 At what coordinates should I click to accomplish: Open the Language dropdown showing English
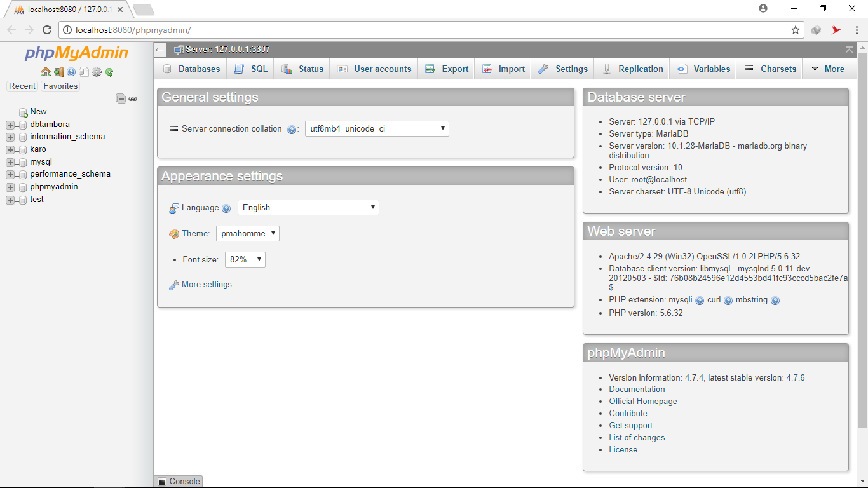tap(308, 207)
